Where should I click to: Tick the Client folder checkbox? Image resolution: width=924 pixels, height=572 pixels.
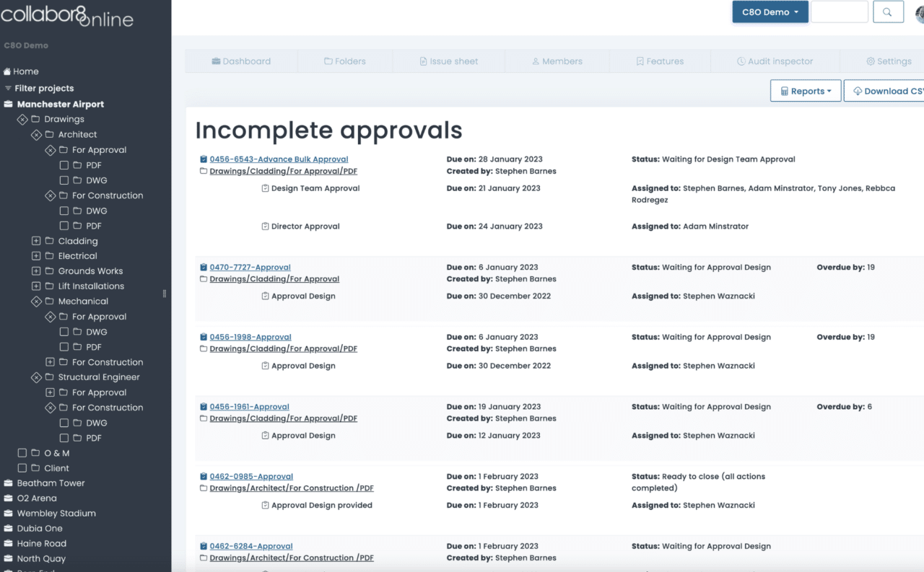(x=22, y=467)
